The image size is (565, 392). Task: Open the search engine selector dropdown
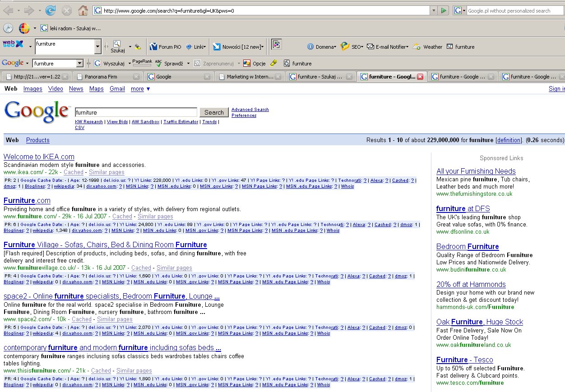(460, 10)
